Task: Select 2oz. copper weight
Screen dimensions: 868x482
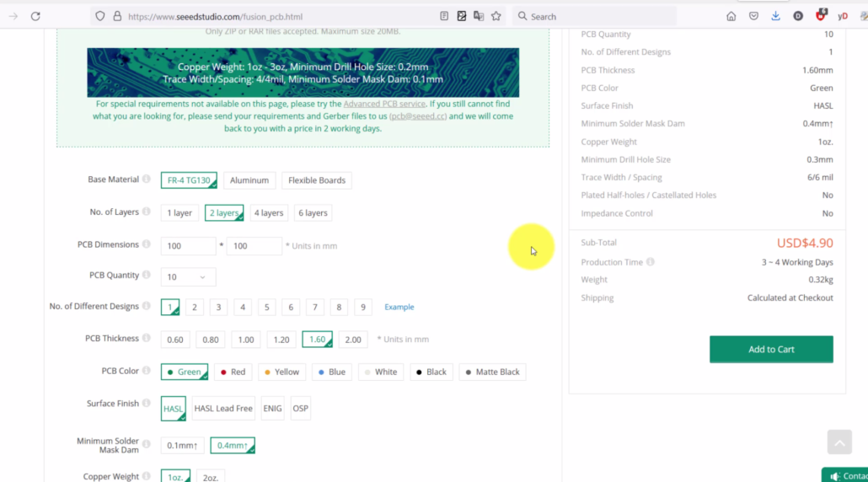Action: point(210,477)
